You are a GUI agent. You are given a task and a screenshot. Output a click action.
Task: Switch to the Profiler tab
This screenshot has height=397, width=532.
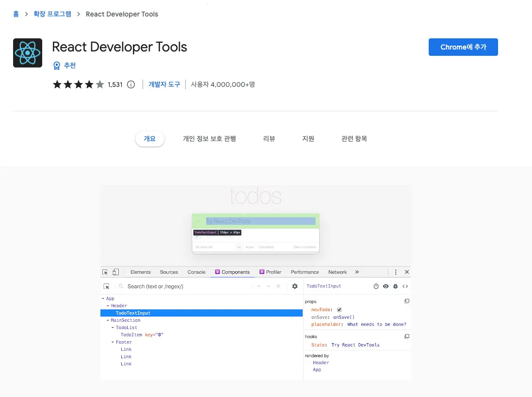[x=271, y=272]
